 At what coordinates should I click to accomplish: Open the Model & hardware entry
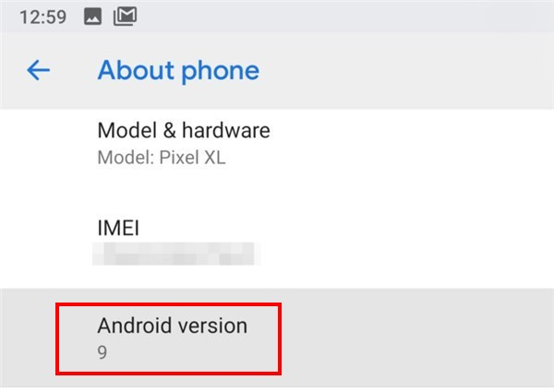(x=277, y=144)
